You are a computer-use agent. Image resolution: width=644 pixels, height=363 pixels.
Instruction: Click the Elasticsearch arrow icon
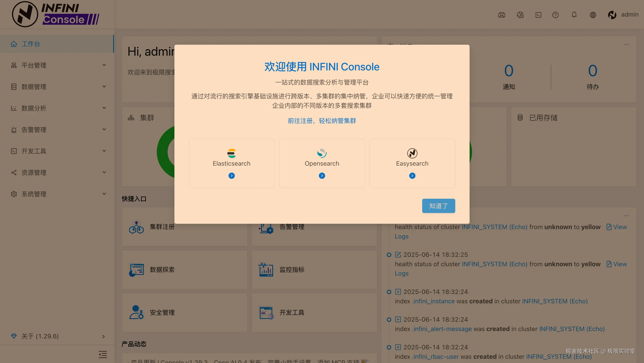(231, 176)
